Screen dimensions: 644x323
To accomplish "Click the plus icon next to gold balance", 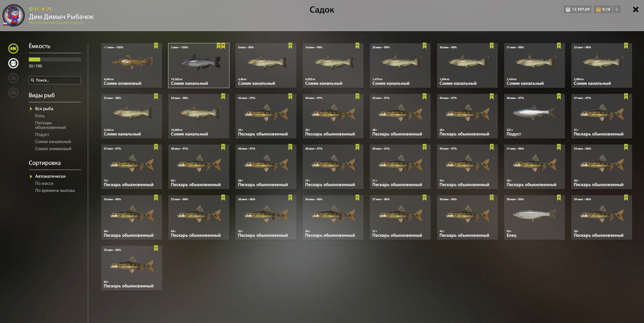I will [x=617, y=9].
